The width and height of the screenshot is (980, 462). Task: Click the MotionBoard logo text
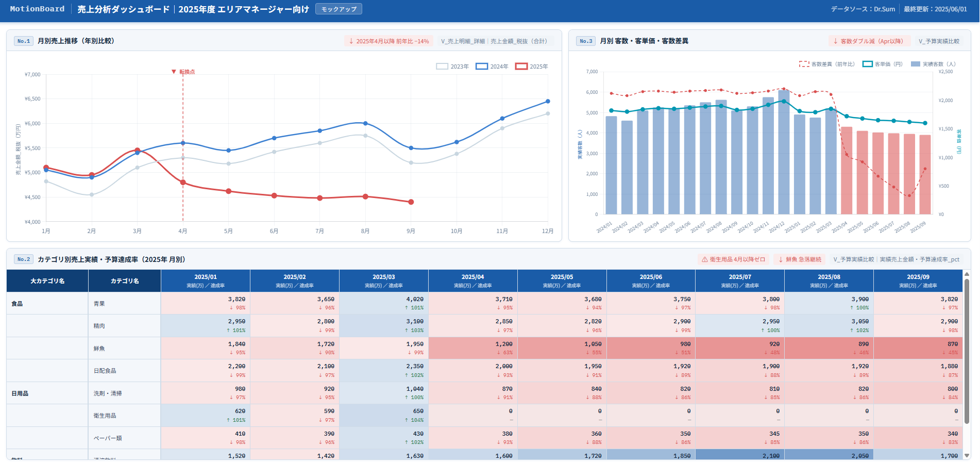[37, 9]
